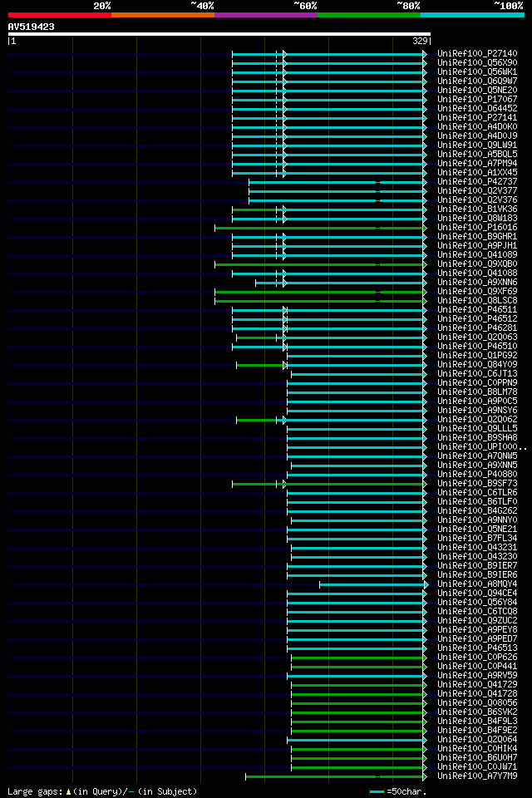Screen dimensions: 532x798
Task: Select the UniRef100_P27141 label
Action: coord(477,117)
